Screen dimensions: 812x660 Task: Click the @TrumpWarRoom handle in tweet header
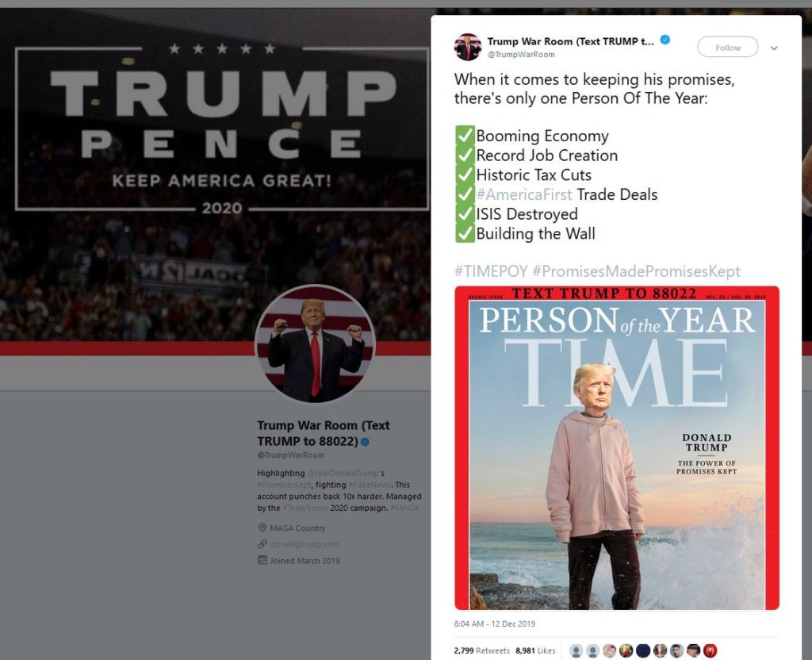(x=521, y=55)
